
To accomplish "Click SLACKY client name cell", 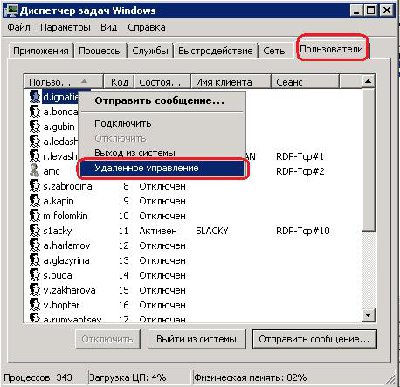I will (212, 231).
